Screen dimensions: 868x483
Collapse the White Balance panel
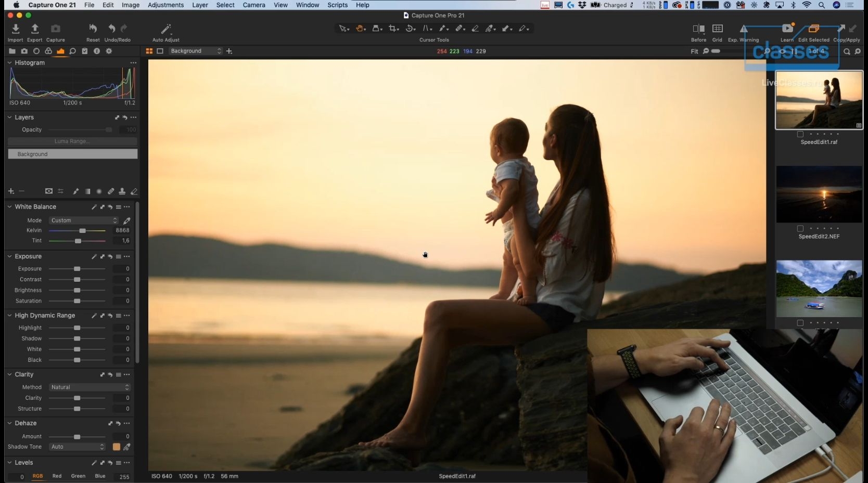point(9,207)
